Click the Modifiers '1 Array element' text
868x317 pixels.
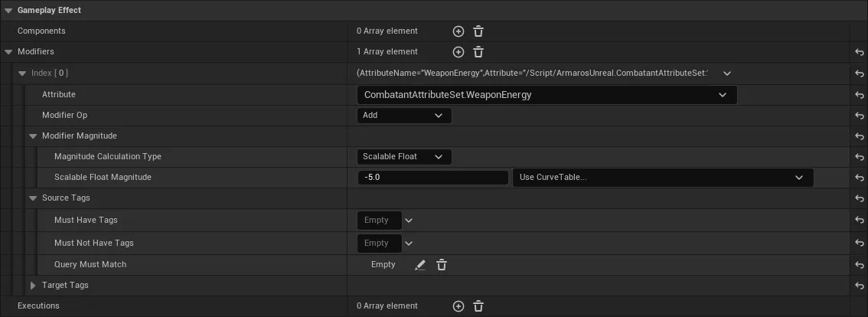[x=387, y=51]
